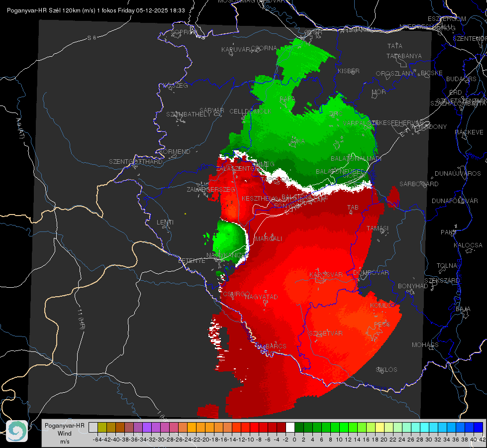Click the TATABANYA city label
The image size is (487, 448).
(x=404, y=56)
